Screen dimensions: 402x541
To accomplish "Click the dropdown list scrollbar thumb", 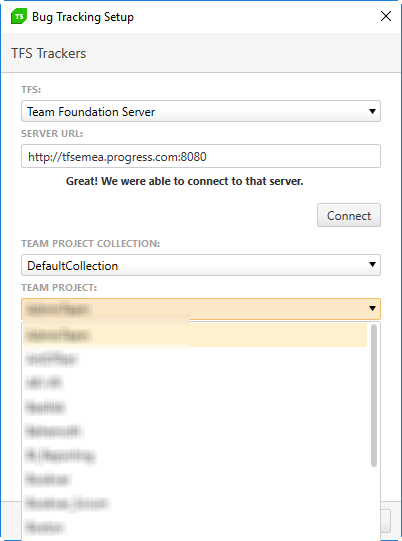I will (x=374, y=395).
